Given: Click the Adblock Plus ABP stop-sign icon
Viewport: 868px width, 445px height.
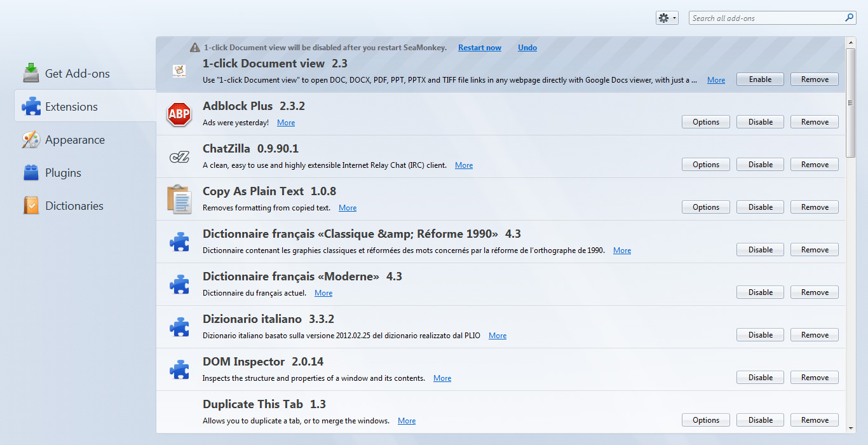Looking at the screenshot, I should (179, 114).
